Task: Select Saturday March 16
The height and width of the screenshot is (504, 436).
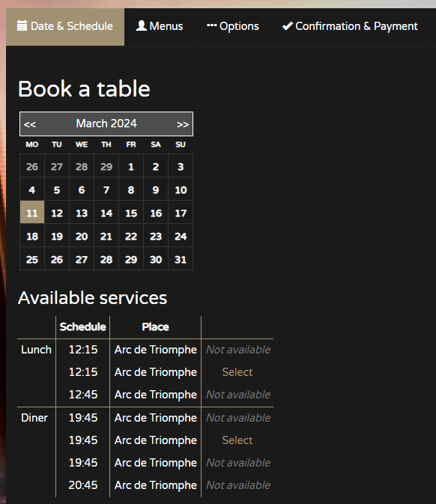Action: tap(156, 212)
